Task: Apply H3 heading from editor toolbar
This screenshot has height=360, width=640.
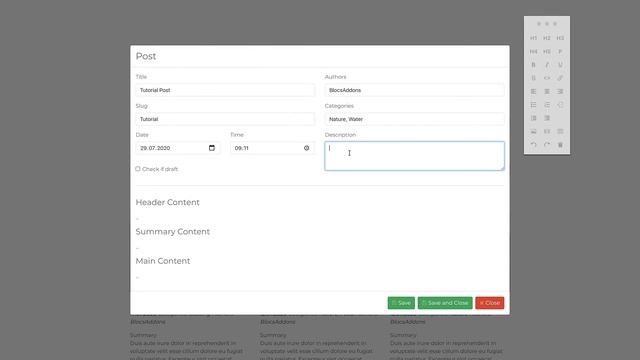Action: 560,38
